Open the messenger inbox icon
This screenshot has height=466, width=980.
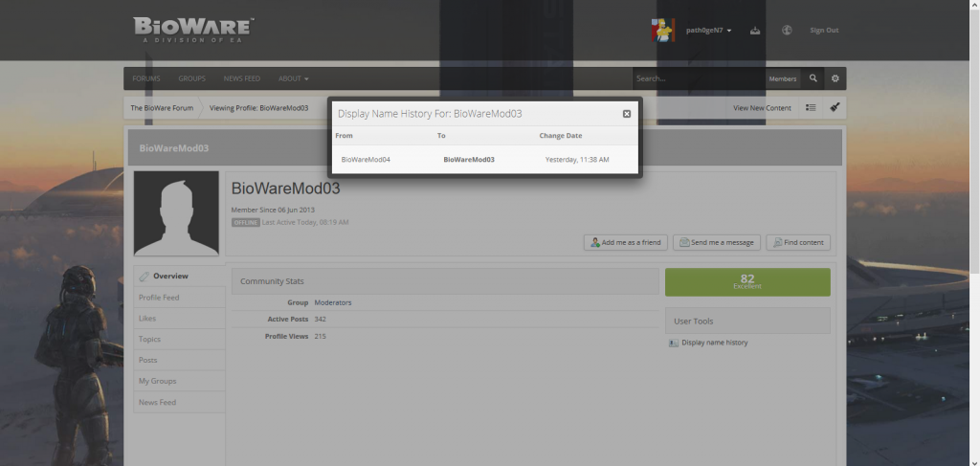[755, 30]
